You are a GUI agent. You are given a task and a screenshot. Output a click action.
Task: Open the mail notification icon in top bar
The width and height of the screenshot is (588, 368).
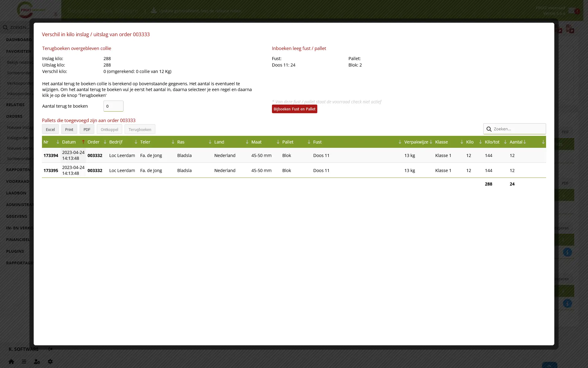[x=571, y=11]
